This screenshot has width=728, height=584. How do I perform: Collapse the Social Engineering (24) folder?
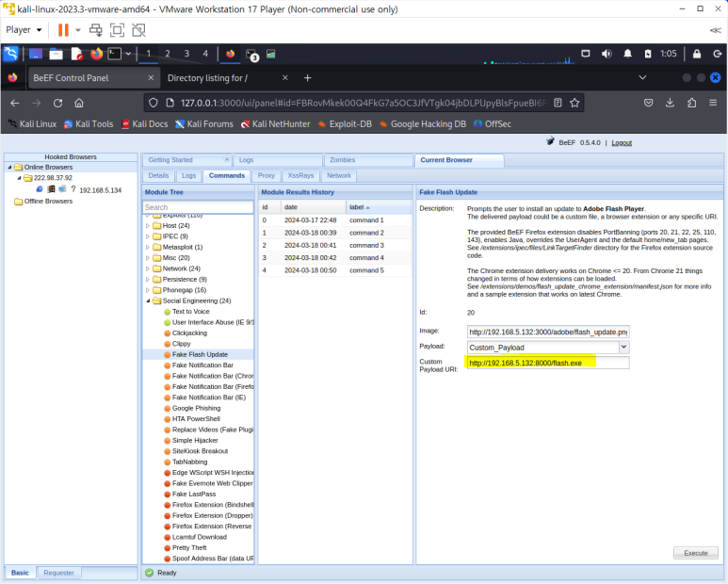148,300
